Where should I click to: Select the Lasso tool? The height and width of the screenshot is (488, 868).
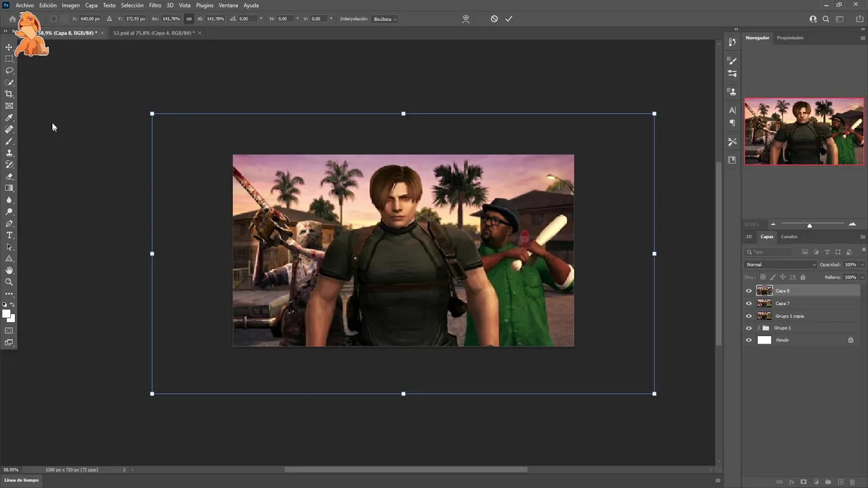[9, 70]
